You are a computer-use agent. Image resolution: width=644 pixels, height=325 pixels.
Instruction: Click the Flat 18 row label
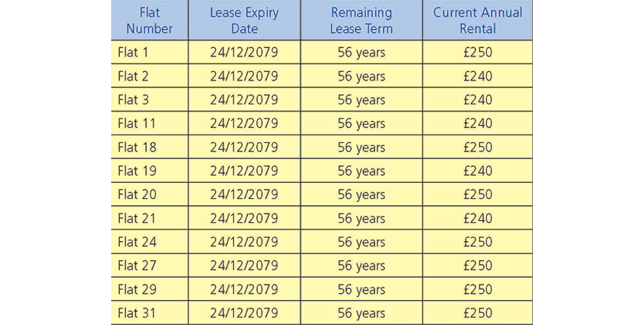150,147
